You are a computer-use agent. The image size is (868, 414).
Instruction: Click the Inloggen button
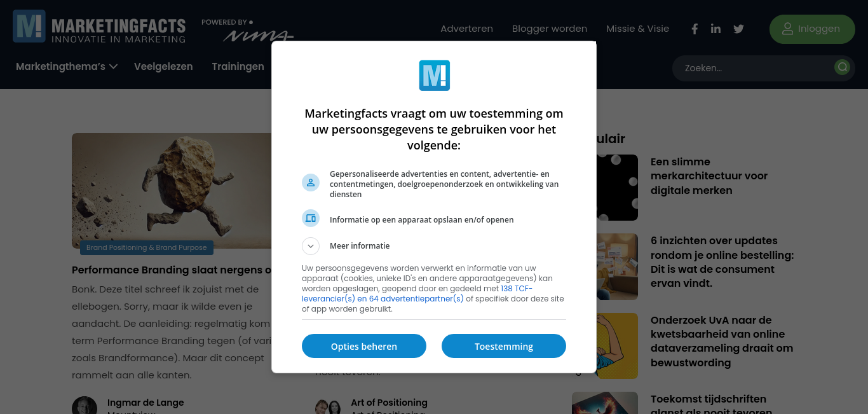(812, 29)
